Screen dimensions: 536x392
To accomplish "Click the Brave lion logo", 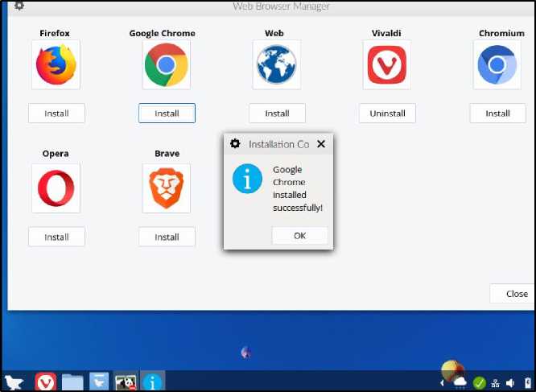I will click(x=166, y=188).
